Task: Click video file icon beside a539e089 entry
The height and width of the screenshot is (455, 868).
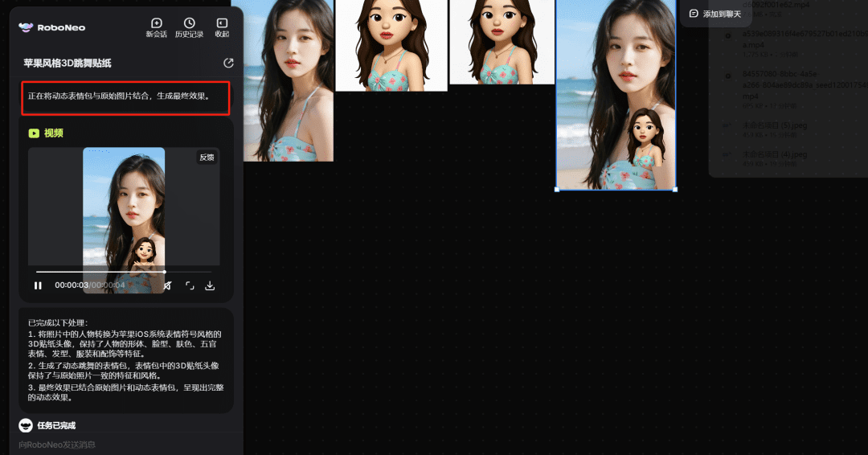Action: [x=728, y=36]
